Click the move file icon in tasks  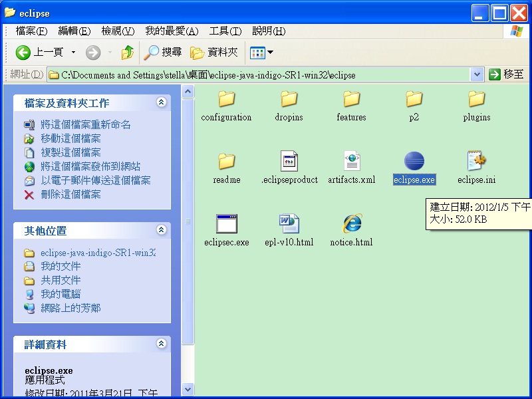point(29,139)
